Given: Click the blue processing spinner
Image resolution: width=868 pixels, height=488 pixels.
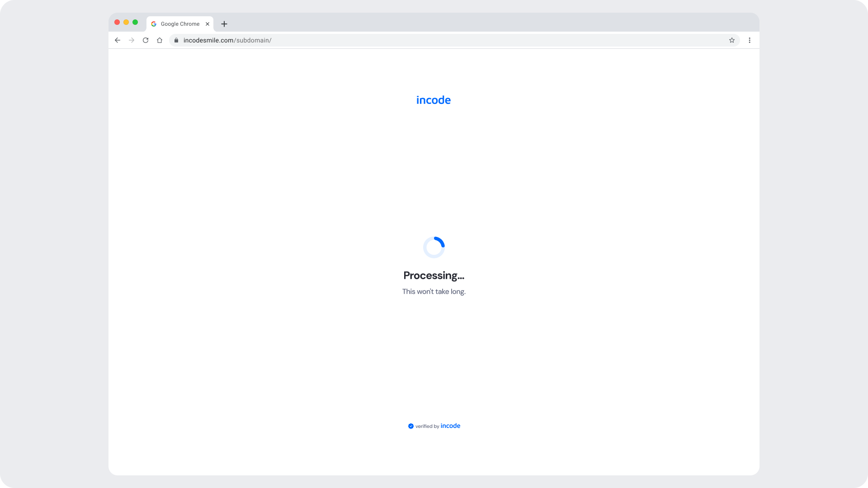Looking at the screenshot, I should (434, 248).
